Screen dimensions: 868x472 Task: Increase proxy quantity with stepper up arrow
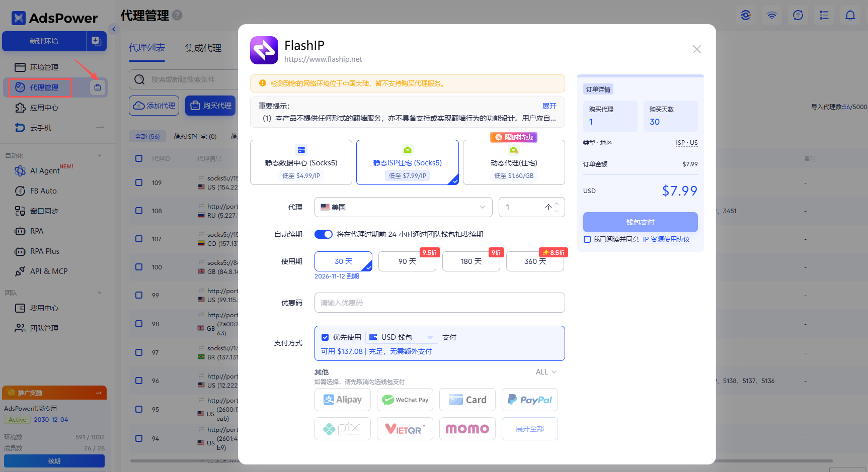coord(557,204)
